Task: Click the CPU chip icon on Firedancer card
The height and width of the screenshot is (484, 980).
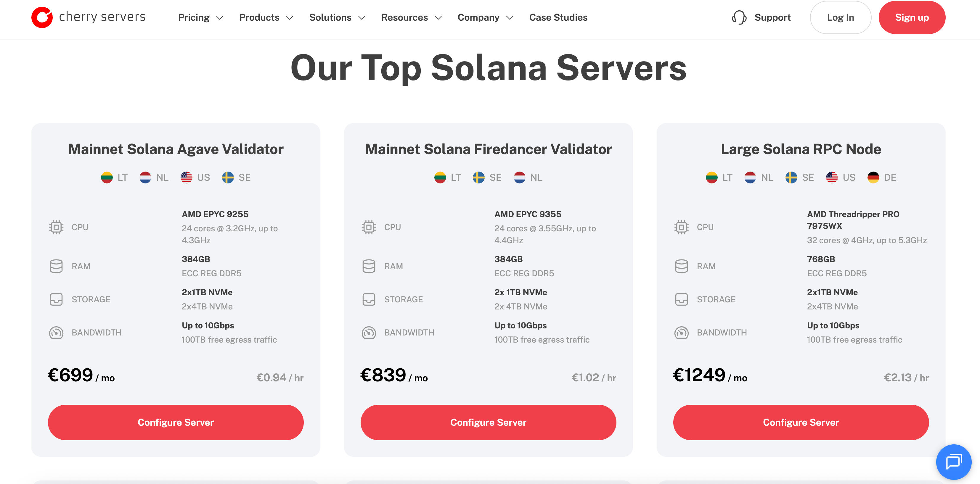Action: [x=369, y=228]
